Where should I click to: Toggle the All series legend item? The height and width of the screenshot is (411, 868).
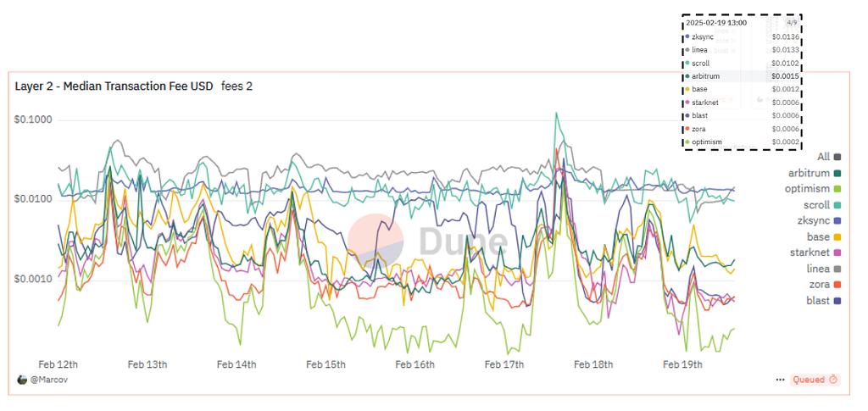(829, 157)
